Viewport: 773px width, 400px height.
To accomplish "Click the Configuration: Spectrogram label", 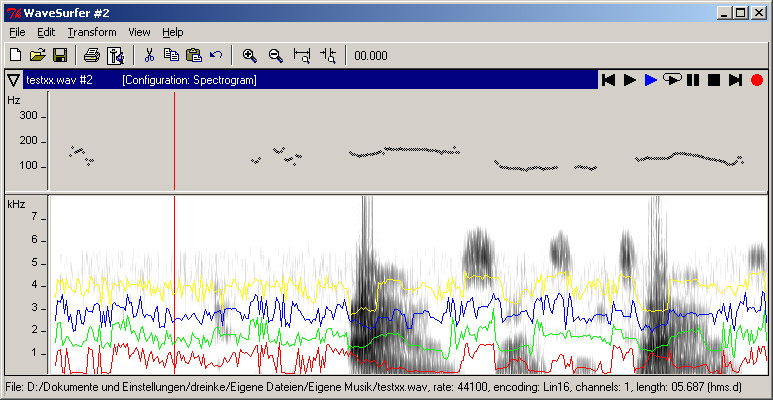I will [x=189, y=80].
